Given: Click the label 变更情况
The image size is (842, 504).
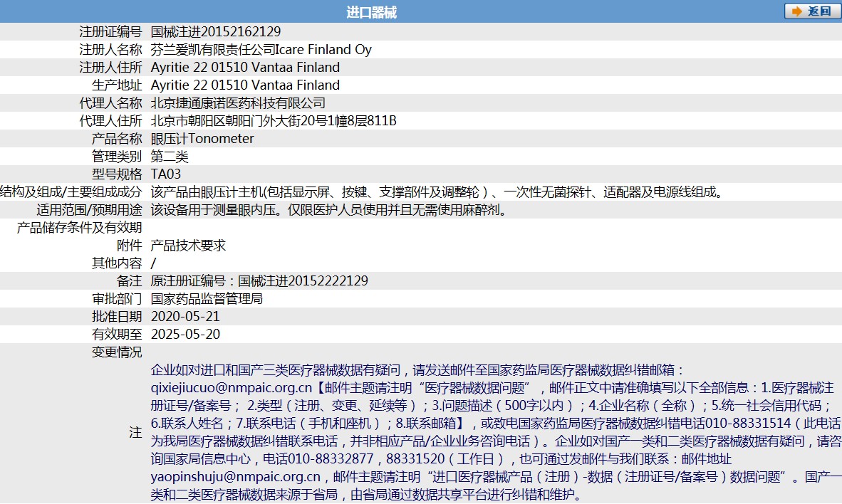Looking at the screenshot, I should pyautogui.click(x=117, y=352).
